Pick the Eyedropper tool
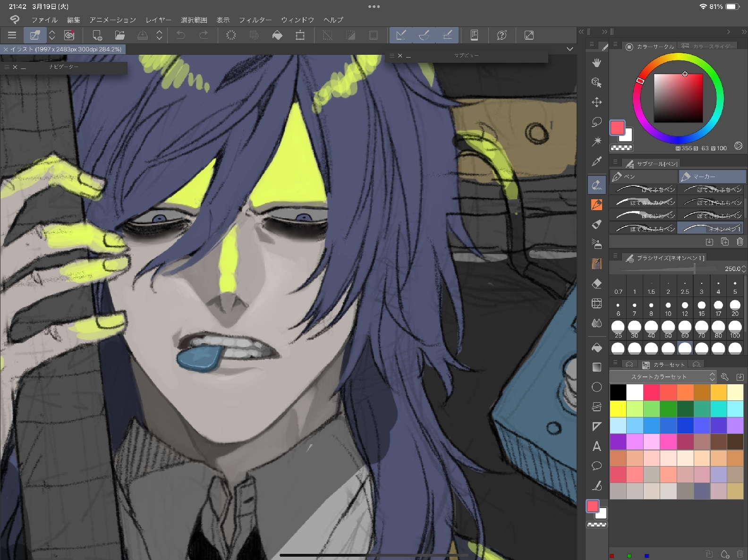This screenshot has width=748, height=560. (596, 161)
